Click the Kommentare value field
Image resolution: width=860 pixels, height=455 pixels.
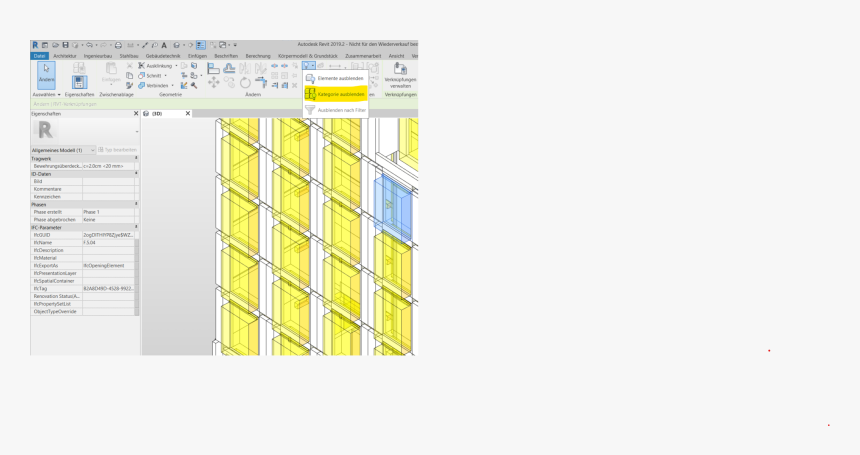[109, 189]
